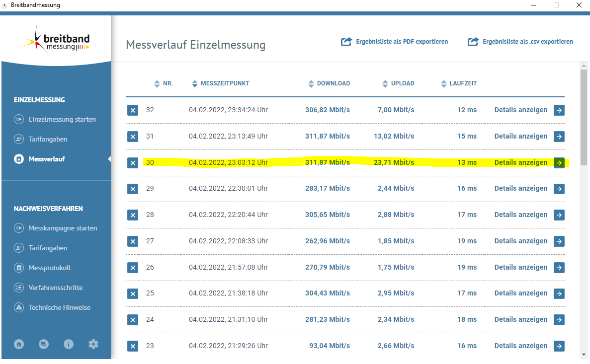
Task: Click arrow button for measurement 29
Action: 559,189
